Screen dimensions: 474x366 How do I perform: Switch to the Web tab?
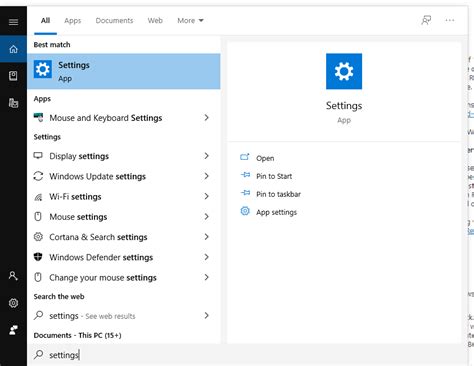(155, 21)
